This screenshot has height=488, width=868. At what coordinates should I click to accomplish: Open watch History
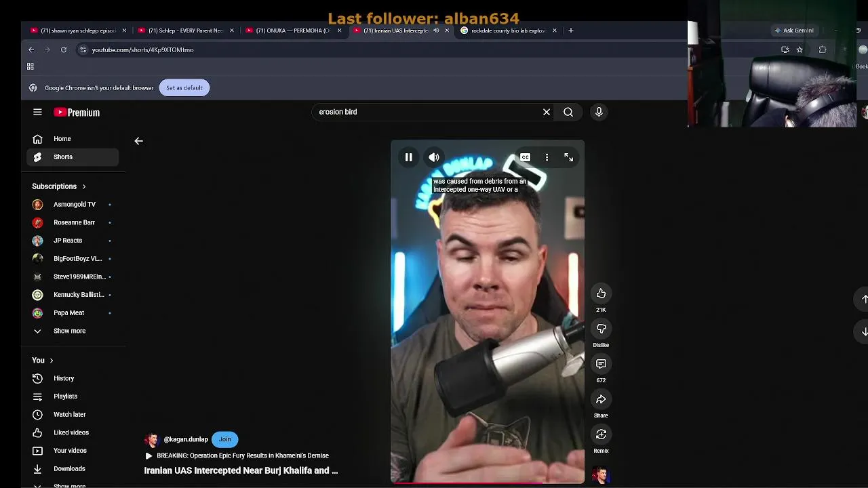[x=73, y=378]
